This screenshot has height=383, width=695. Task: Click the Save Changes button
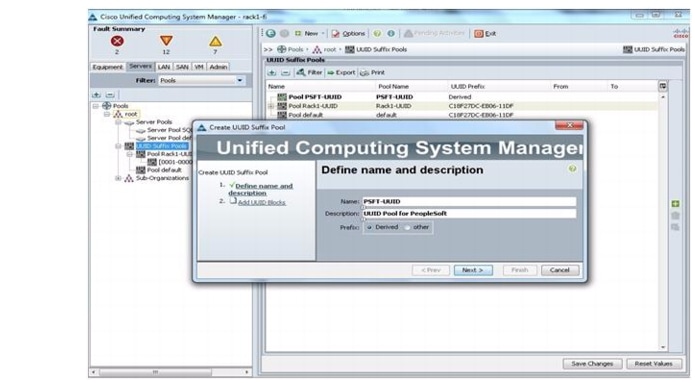point(592,363)
